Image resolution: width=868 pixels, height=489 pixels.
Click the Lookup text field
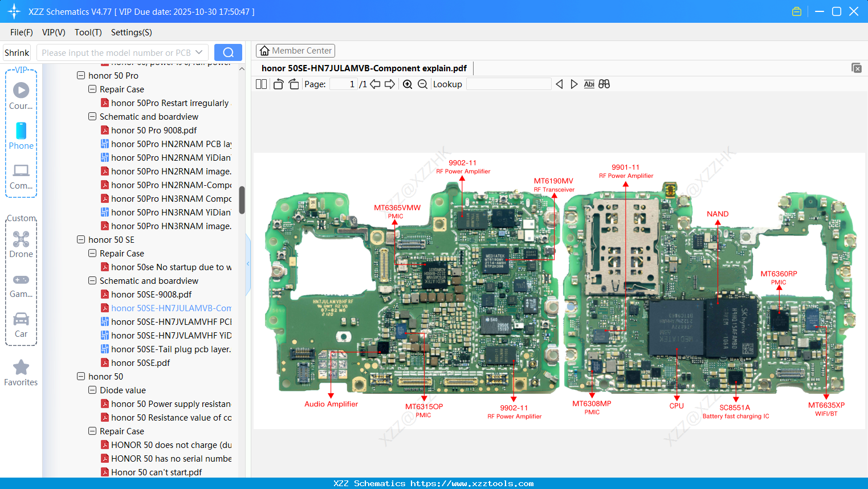click(509, 84)
